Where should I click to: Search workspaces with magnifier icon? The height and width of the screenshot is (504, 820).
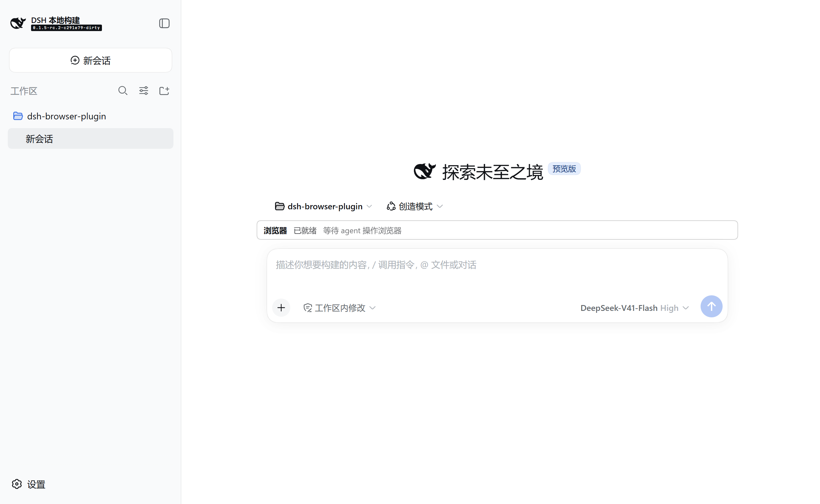pos(123,91)
